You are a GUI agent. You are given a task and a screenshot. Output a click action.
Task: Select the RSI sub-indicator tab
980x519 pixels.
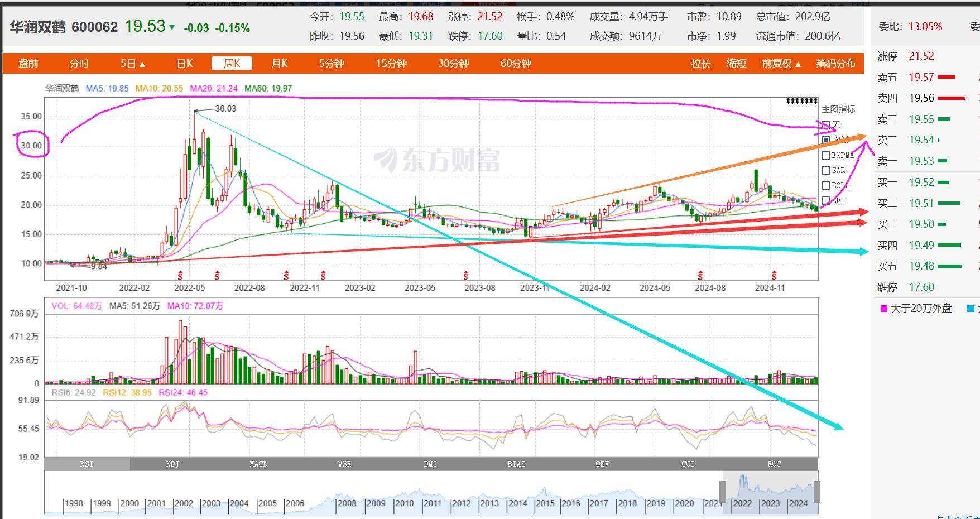(x=87, y=464)
